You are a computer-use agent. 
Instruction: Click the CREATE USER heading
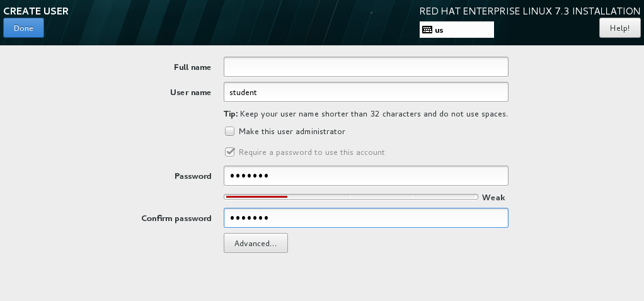coord(36,11)
